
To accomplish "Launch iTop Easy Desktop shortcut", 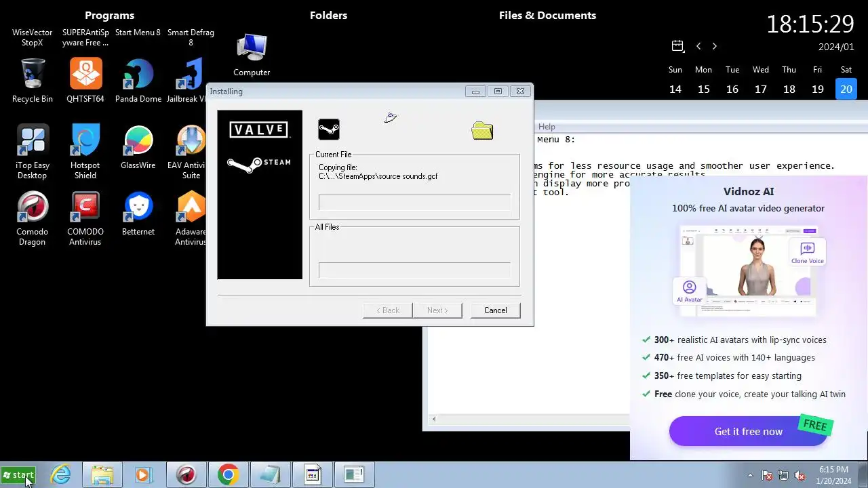I will pos(32,152).
